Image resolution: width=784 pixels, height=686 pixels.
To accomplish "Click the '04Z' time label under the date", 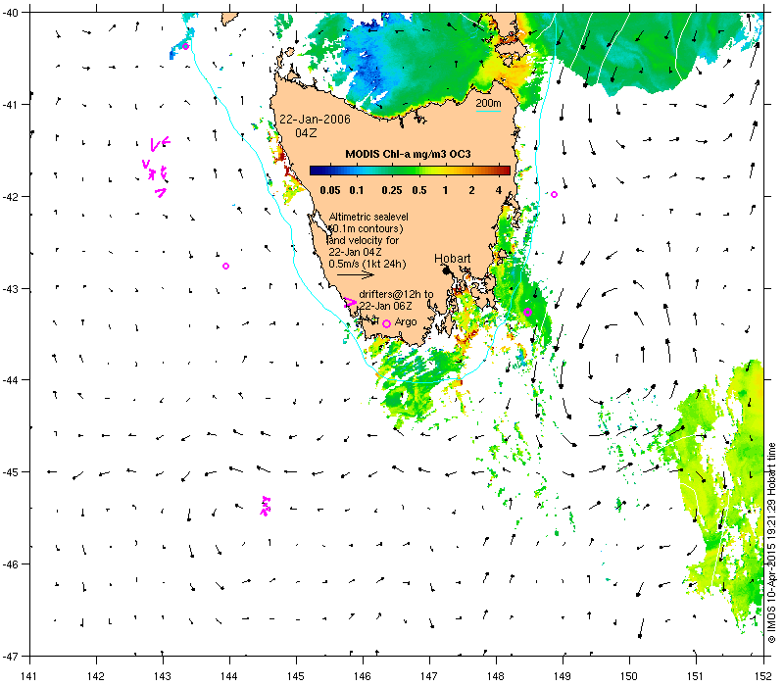I will click(306, 133).
